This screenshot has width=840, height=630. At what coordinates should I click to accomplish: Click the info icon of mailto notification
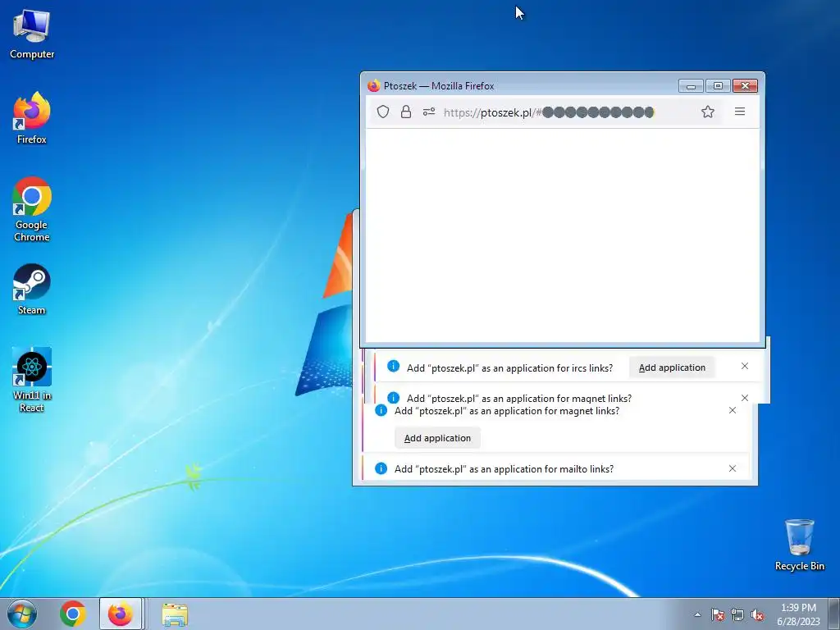point(381,468)
